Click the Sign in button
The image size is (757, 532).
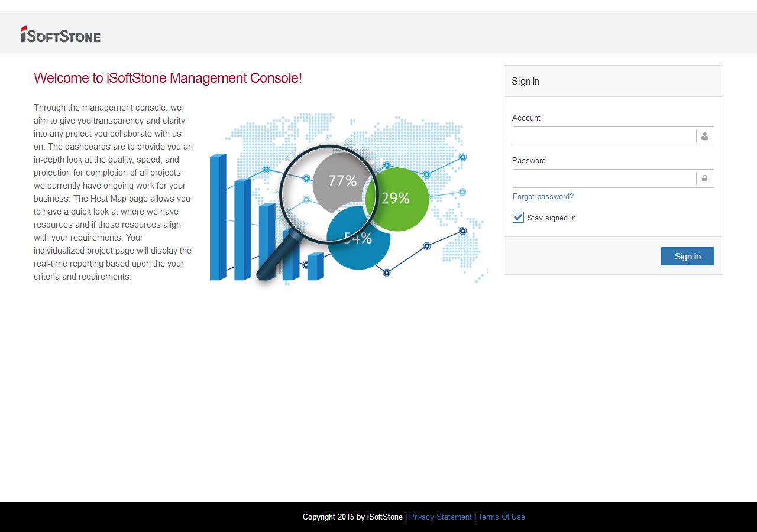(x=687, y=256)
